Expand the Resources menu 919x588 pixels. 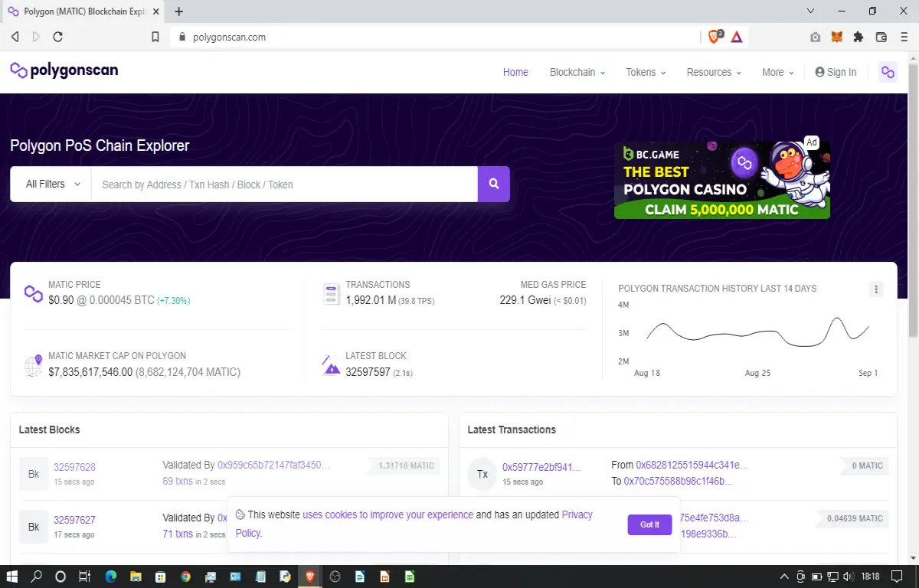[714, 72]
